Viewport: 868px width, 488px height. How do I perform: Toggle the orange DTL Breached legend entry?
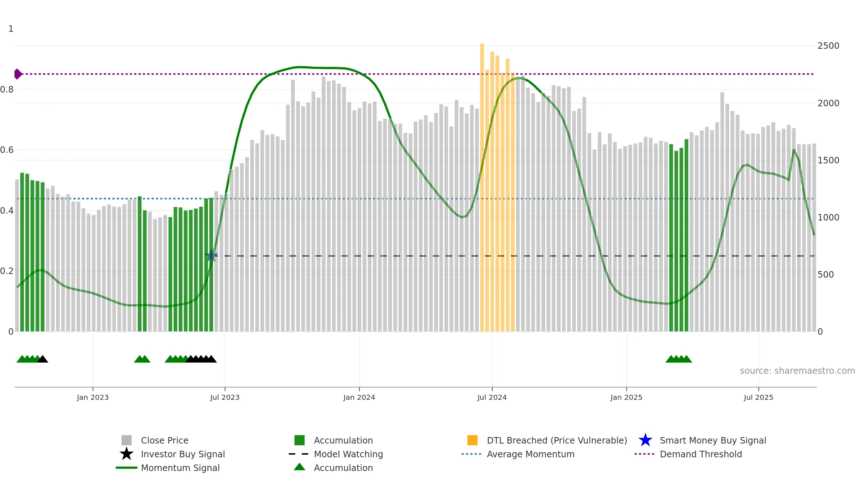[472, 440]
